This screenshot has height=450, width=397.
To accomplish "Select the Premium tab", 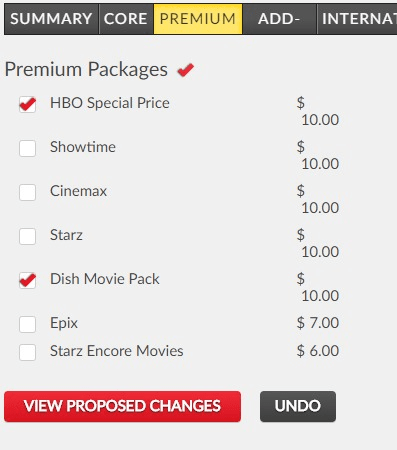I will coord(198,19).
